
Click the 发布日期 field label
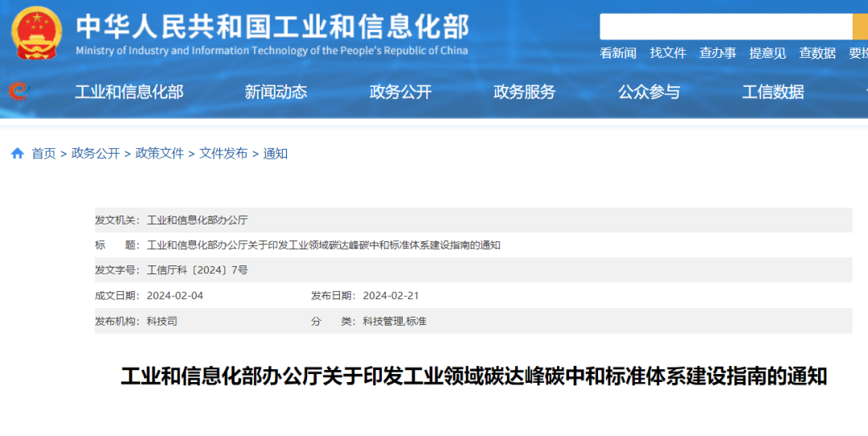click(334, 296)
